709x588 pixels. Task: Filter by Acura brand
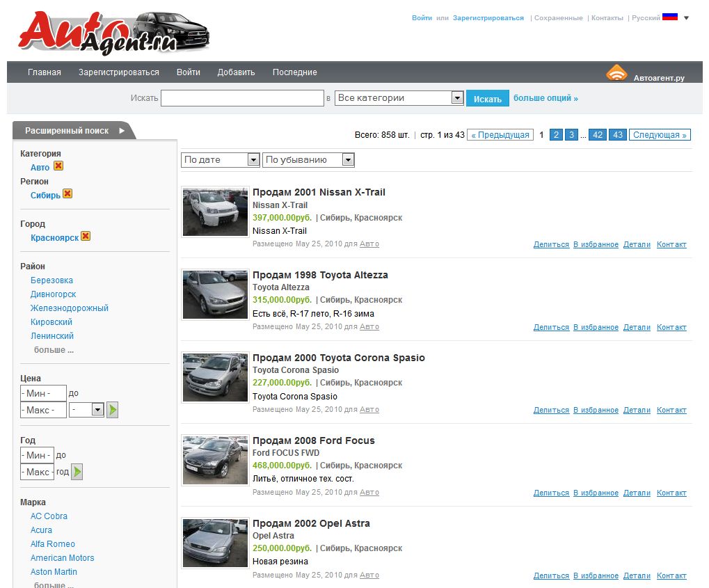pyautogui.click(x=41, y=530)
